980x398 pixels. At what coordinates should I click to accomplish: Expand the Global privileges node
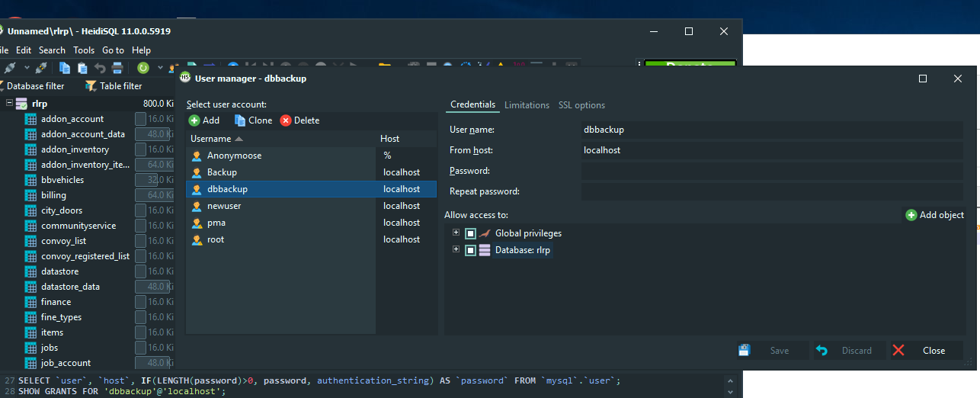tap(456, 233)
